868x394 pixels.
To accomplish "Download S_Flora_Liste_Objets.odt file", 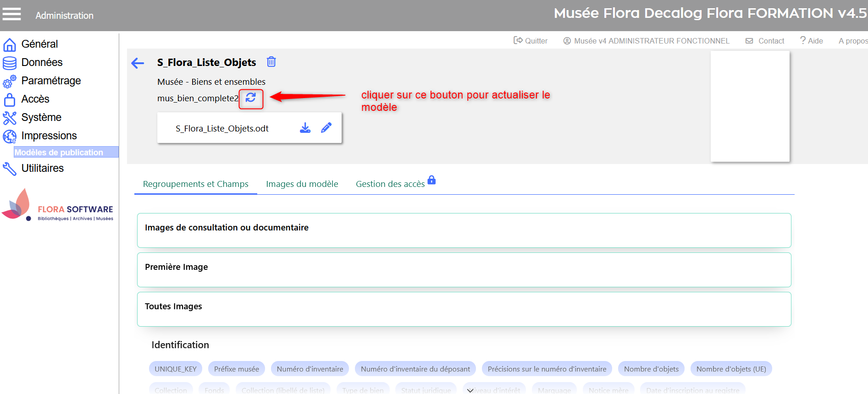I will pos(305,128).
